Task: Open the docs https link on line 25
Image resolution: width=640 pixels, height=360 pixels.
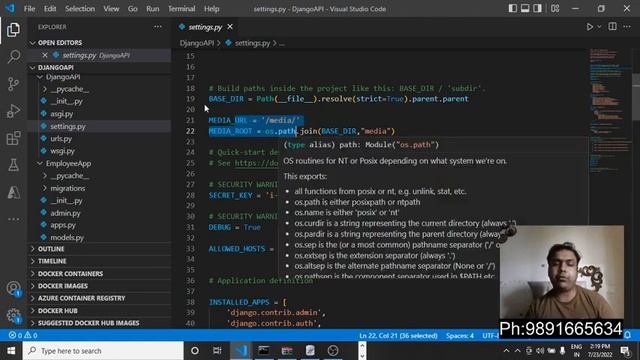Action: click(x=256, y=163)
